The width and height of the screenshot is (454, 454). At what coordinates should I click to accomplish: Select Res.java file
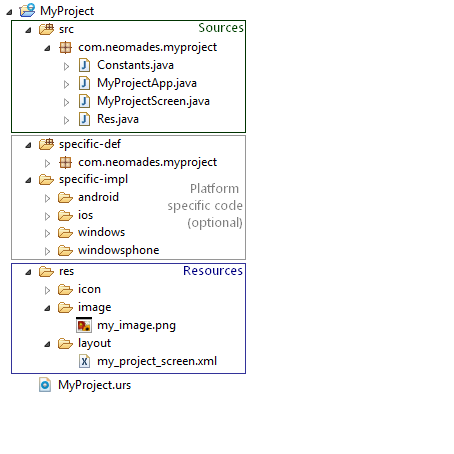(118, 119)
